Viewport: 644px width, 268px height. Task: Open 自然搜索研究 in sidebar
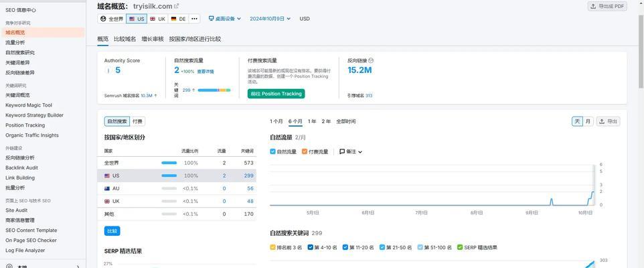pyautogui.click(x=20, y=53)
